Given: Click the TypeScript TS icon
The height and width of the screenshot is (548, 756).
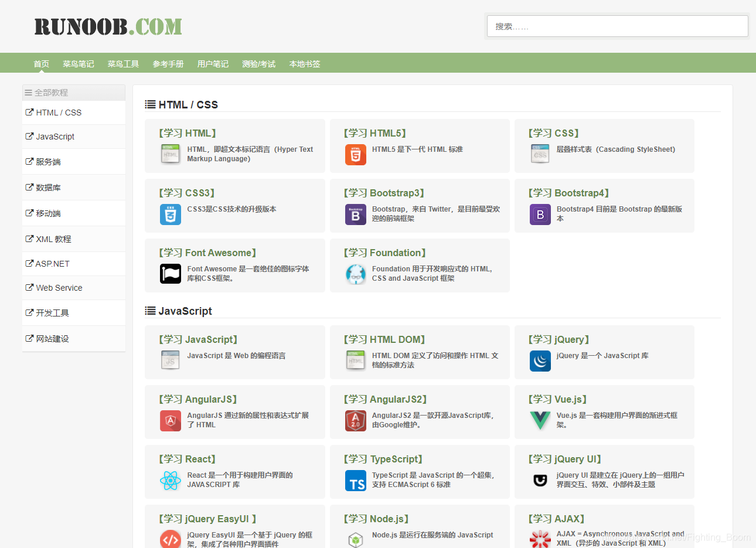Looking at the screenshot, I should coord(355,480).
